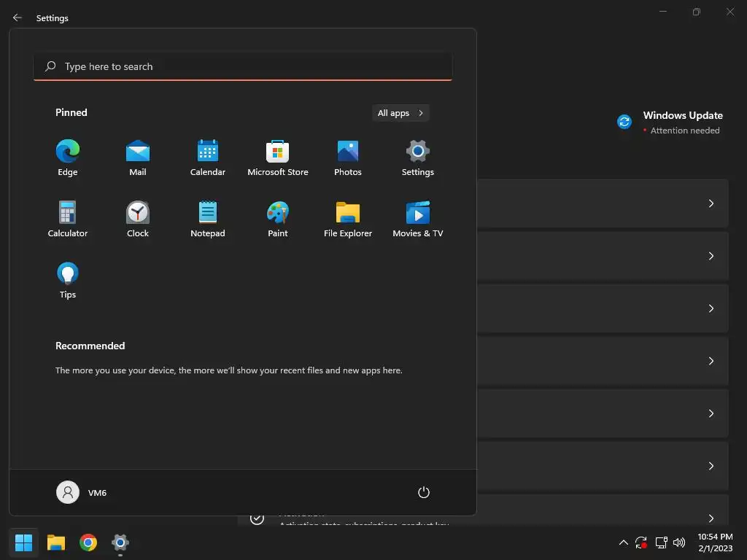The image size is (747, 560).
Task: Switch to Settings via taskbar gear icon
Action: click(120, 542)
